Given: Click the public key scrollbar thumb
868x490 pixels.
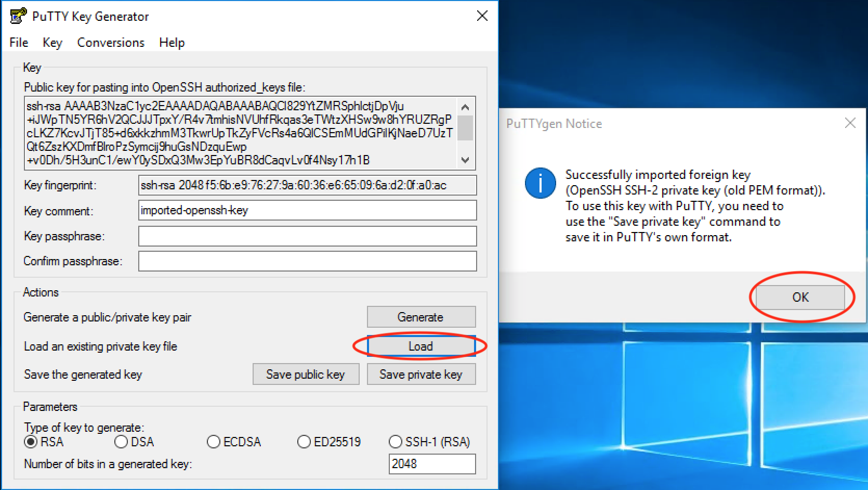Looking at the screenshot, I should (465, 128).
